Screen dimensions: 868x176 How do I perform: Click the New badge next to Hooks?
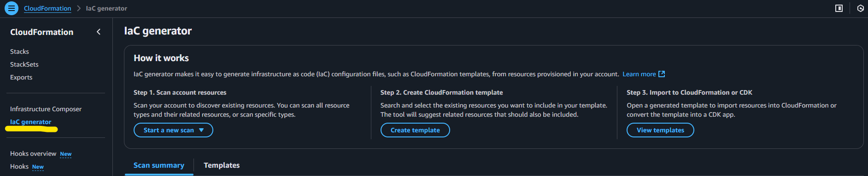[38, 167]
